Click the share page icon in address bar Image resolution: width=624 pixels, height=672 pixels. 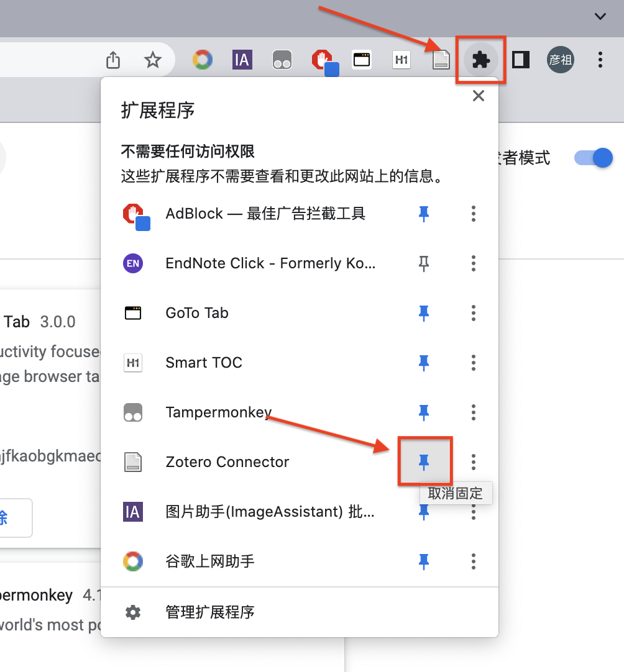(x=113, y=60)
